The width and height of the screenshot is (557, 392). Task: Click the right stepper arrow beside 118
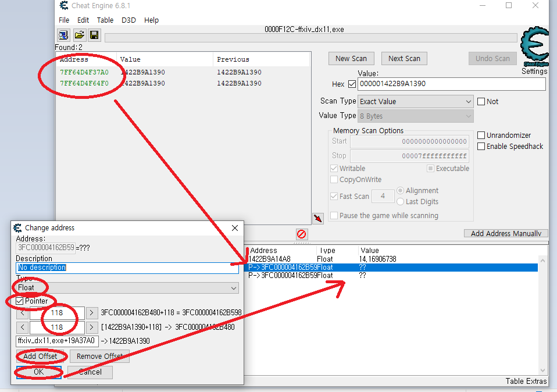click(91, 312)
